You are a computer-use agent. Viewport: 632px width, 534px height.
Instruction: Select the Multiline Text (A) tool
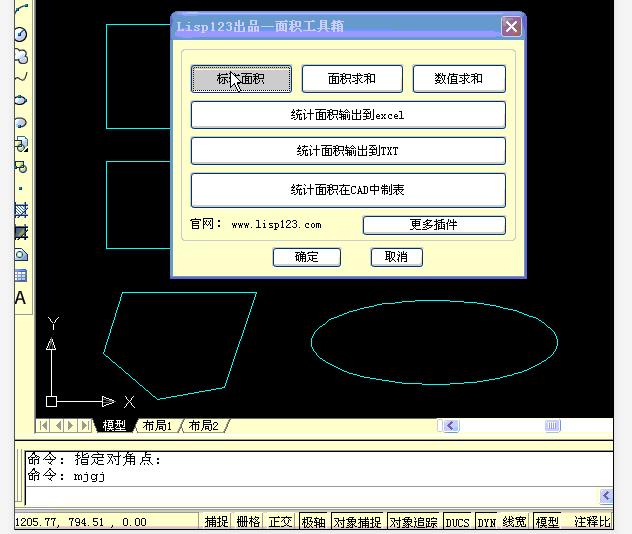click(21, 298)
